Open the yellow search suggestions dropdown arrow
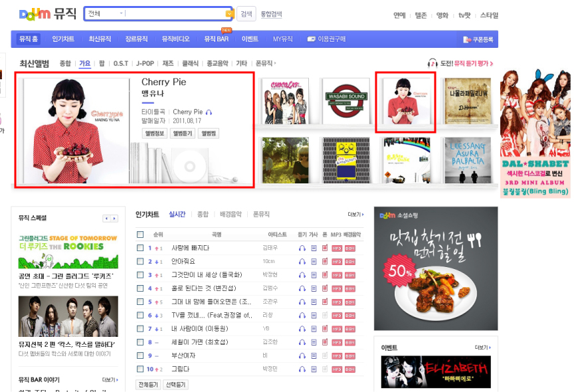The width and height of the screenshot is (580, 392). click(x=229, y=14)
